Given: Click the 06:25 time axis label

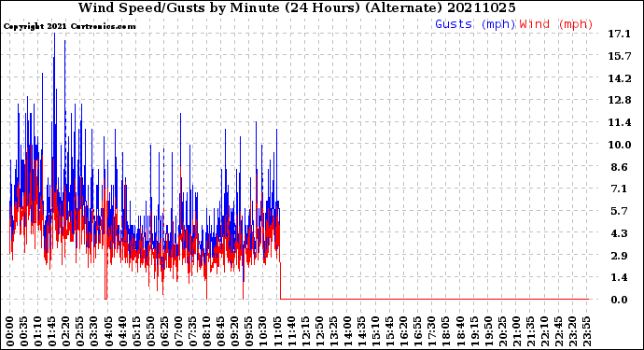Looking at the screenshot, I should (x=164, y=331).
